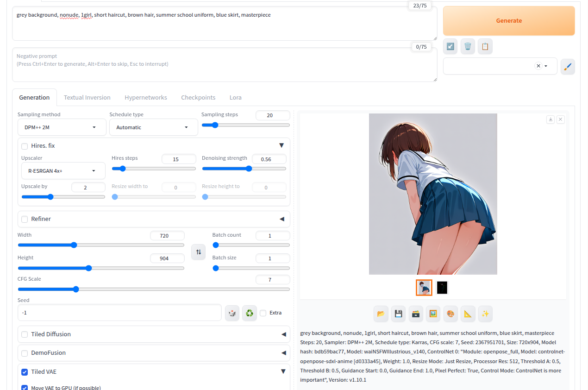Open the Sampling method dropdown

[x=62, y=127]
